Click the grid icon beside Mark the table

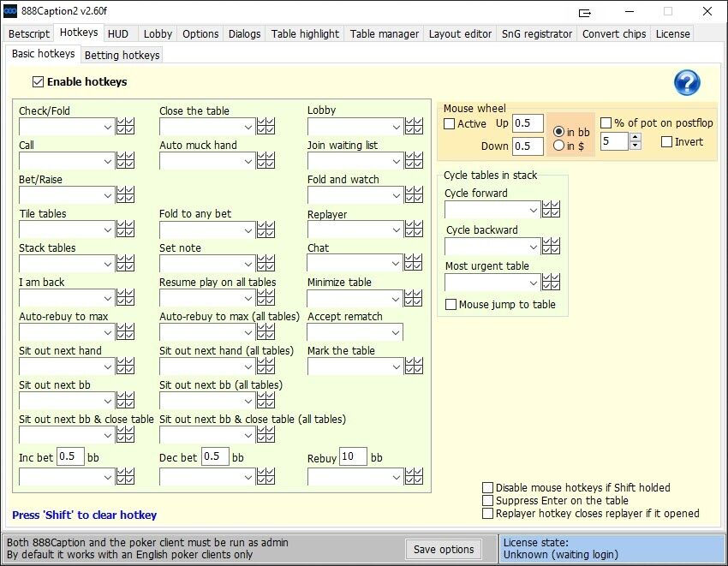tap(414, 366)
